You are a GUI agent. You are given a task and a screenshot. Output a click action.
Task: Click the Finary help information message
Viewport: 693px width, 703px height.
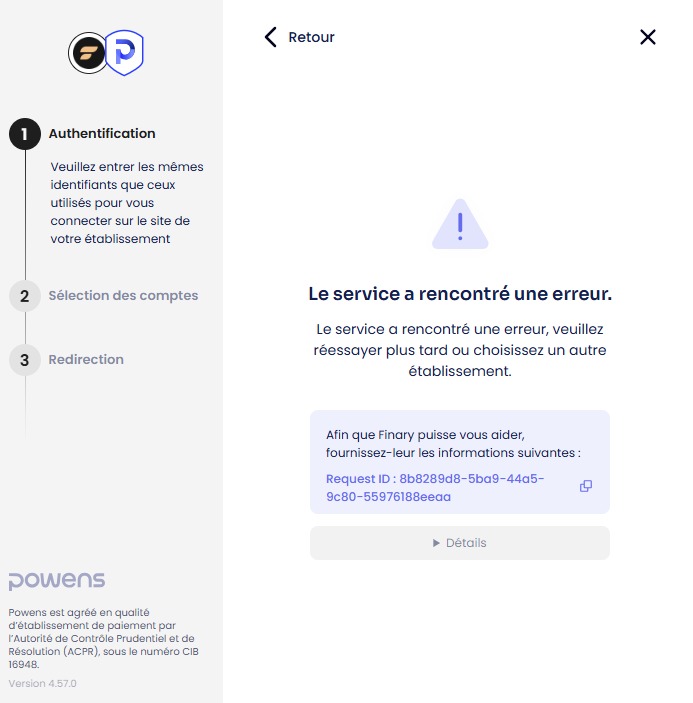pos(453,444)
